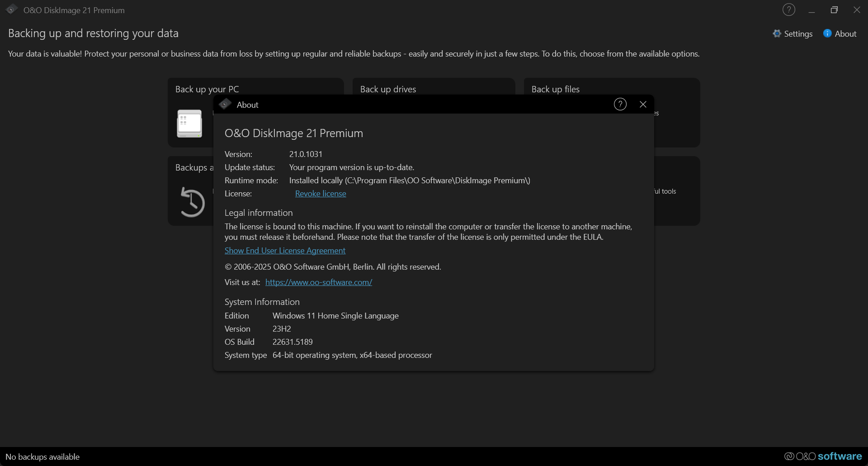868x466 pixels.
Task: Click the Installed locally runtime mode path
Action: pos(410,180)
